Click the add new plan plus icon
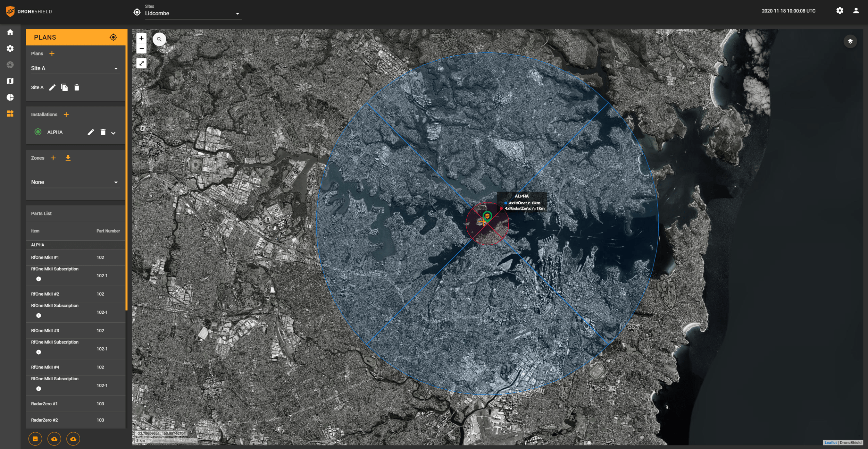Viewport: 868px width, 449px height. click(52, 54)
